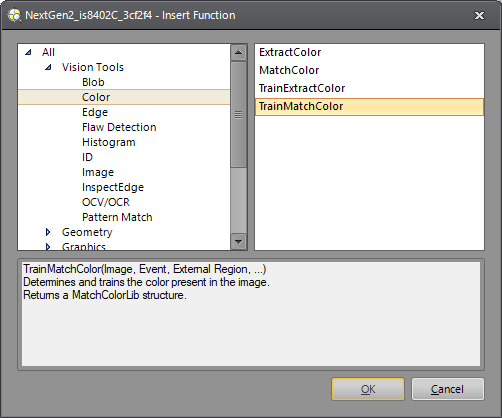
Task: Click the In-Sight app icon in title bar
Action: 14,15
